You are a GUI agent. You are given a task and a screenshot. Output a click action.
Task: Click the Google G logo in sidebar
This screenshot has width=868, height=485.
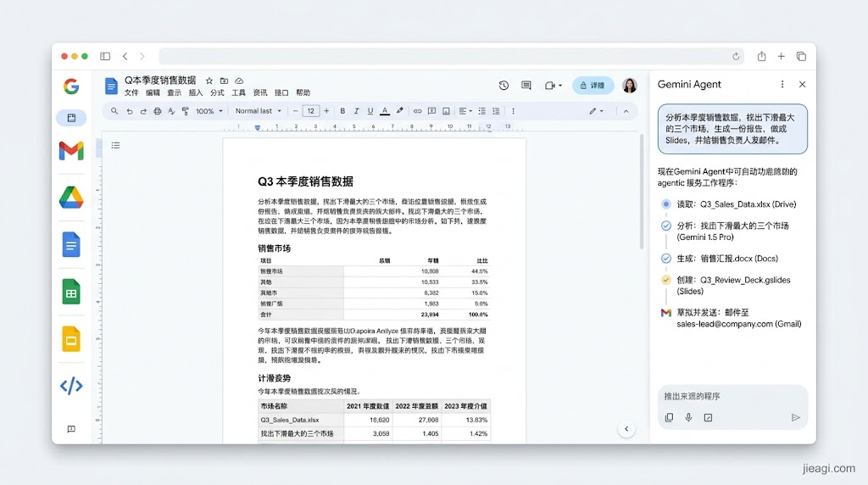click(x=71, y=86)
